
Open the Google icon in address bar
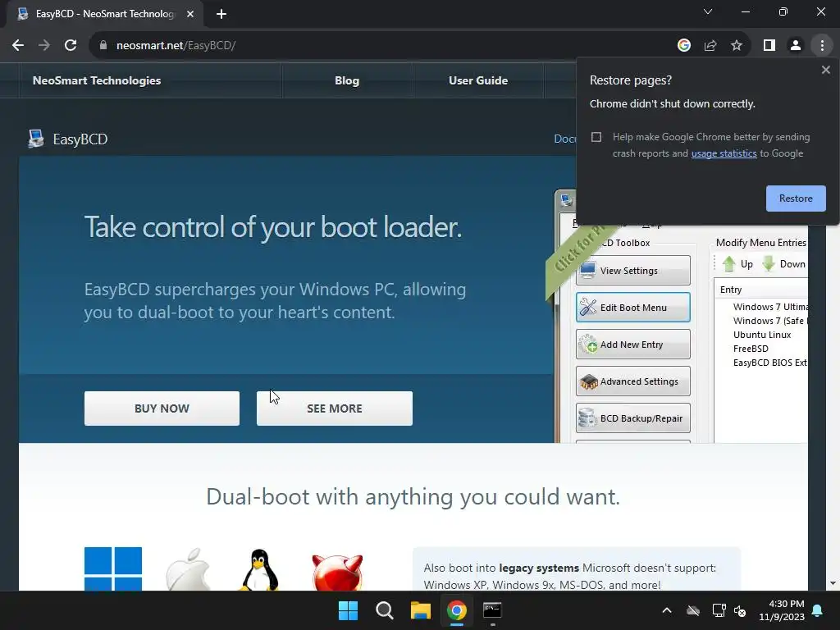point(683,46)
